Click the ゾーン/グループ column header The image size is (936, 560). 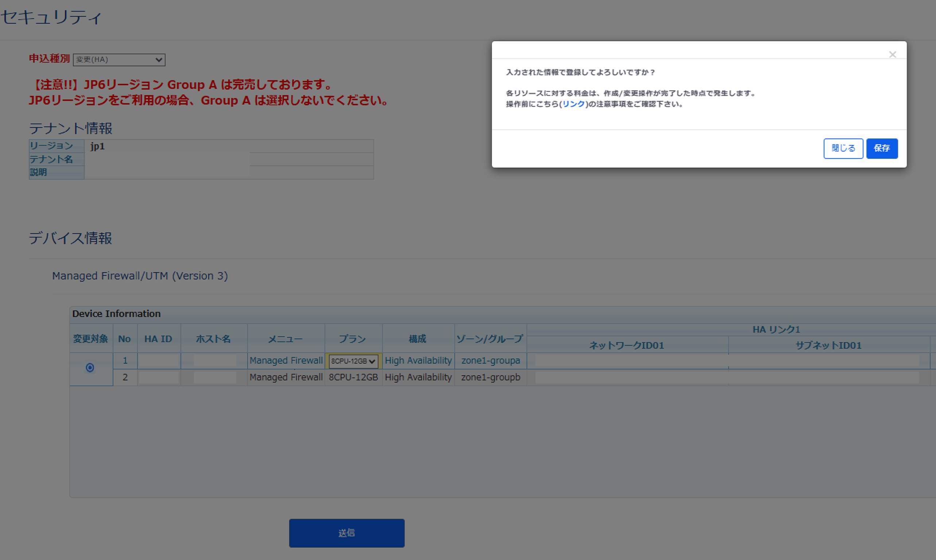490,339
